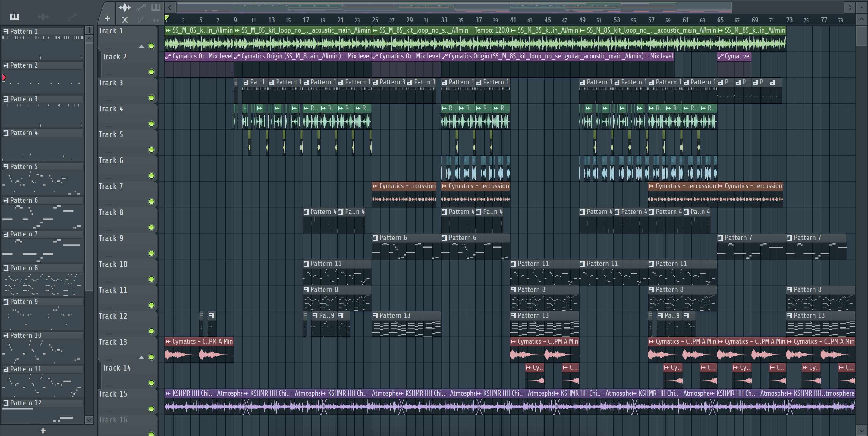The width and height of the screenshot is (868, 436).
Task: Click the Pattern 1 picker mini scroll button
Action: click(89, 30)
